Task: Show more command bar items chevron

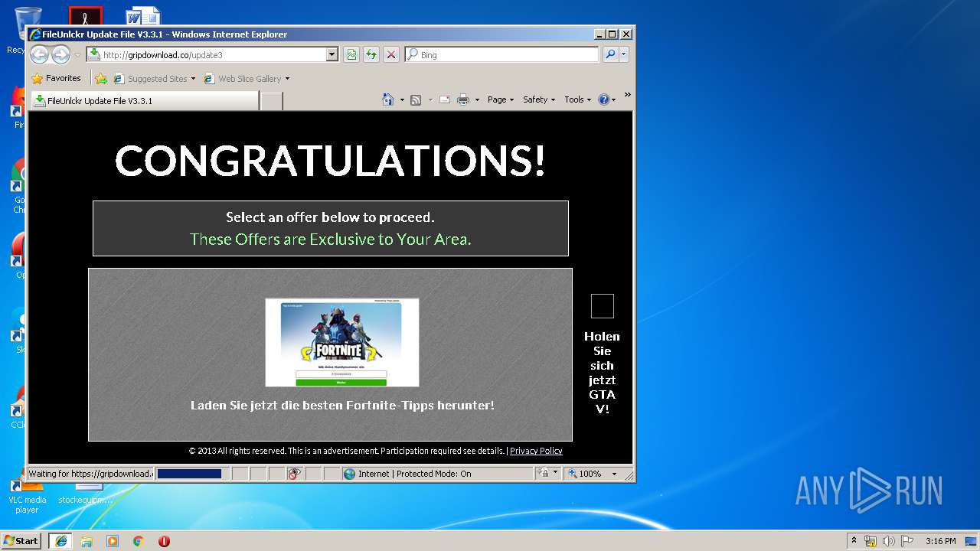Action: (x=627, y=95)
